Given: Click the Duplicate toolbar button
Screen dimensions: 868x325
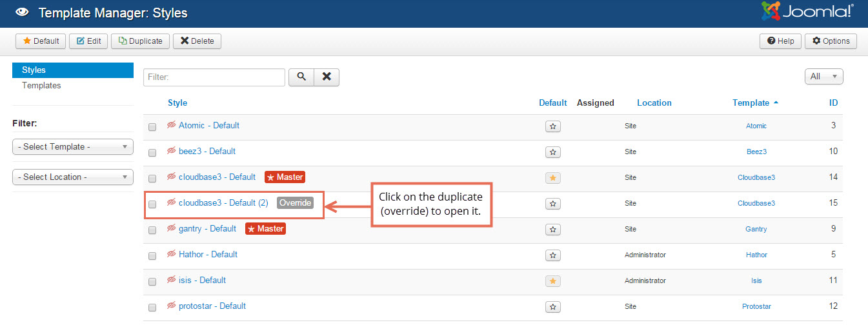Looking at the screenshot, I should click(141, 41).
